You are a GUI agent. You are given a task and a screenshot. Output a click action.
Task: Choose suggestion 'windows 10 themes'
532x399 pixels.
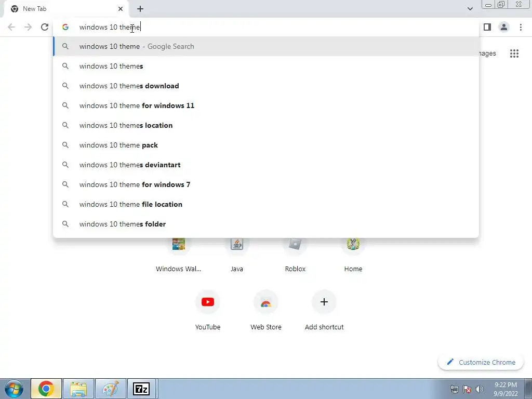pyautogui.click(x=266, y=66)
